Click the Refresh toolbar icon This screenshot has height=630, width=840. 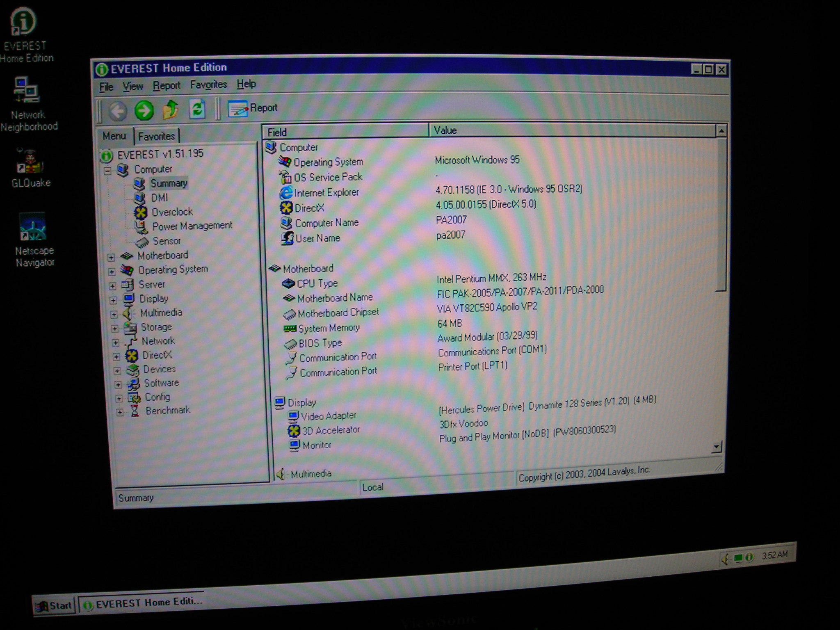[x=197, y=109]
